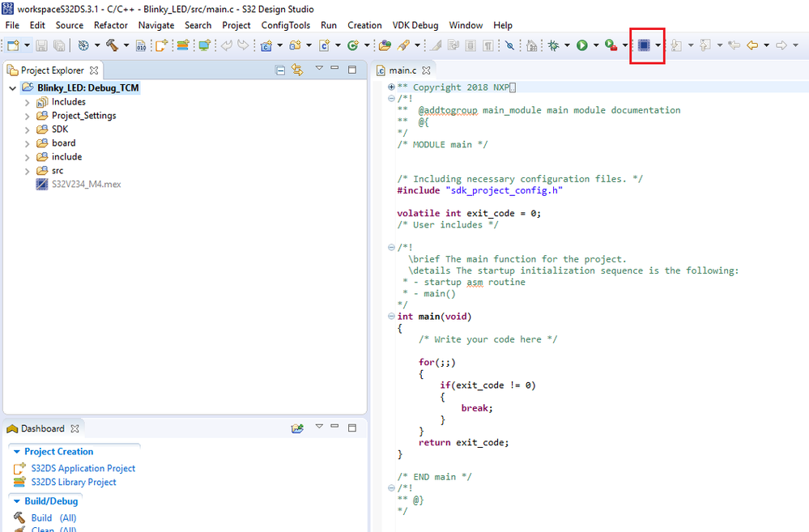Click the #include sdk_project_config.h line
The height and width of the screenshot is (532, 809).
pos(480,190)
